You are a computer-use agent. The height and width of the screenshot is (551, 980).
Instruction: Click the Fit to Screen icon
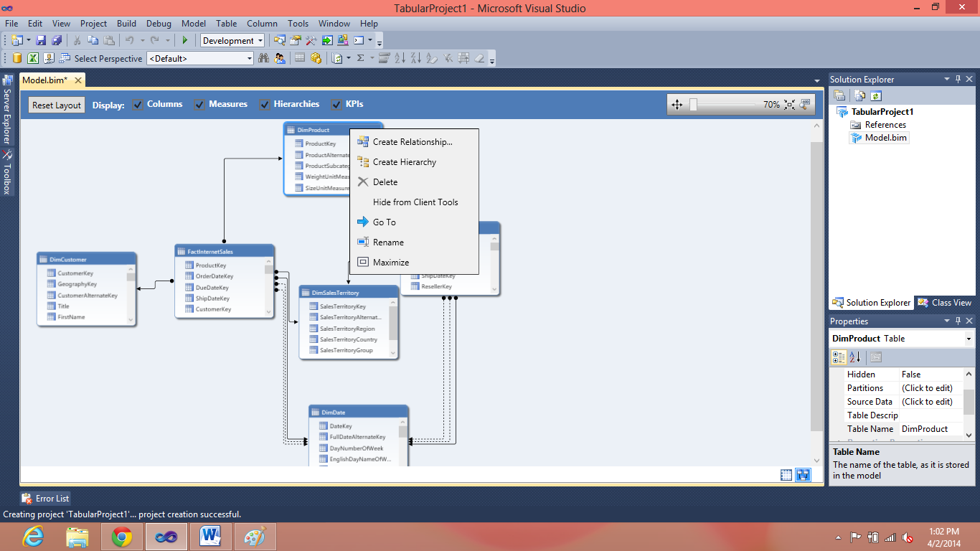(x=789, y=105)
